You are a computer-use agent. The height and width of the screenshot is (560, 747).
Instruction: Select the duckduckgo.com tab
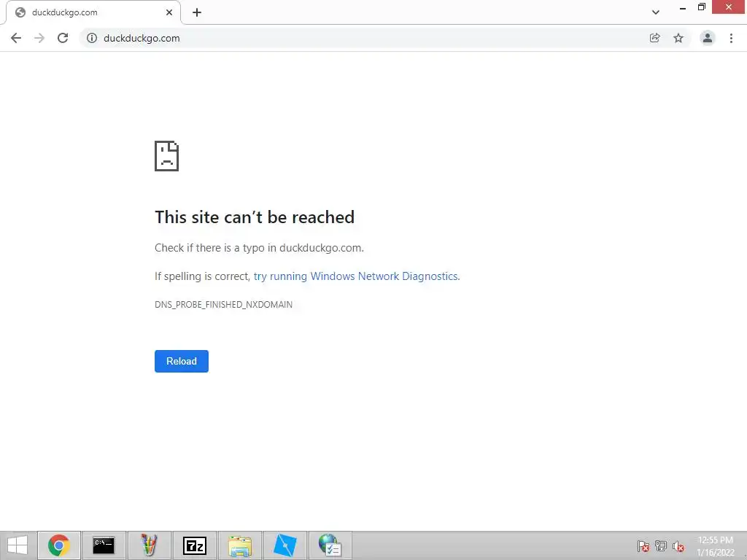click(x=93, y=12)
